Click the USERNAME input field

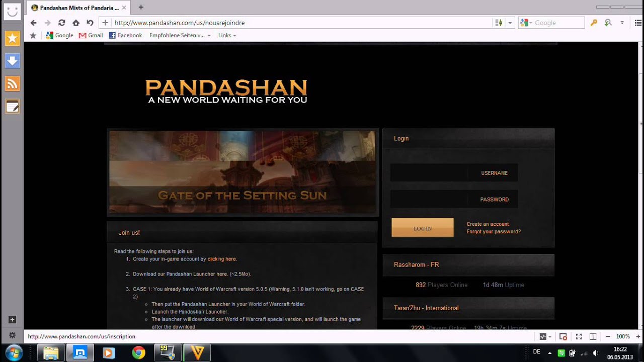tap(454, 173)
